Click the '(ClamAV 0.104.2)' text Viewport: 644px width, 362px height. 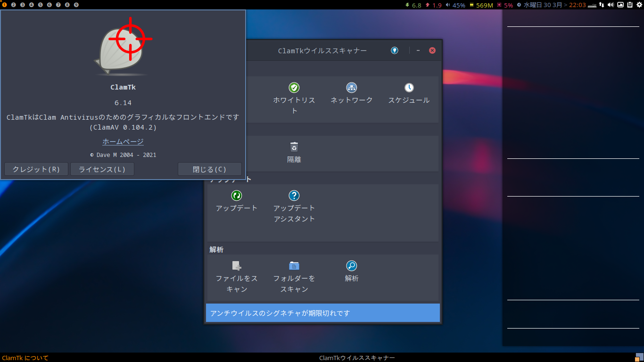[x=123, y=127]
